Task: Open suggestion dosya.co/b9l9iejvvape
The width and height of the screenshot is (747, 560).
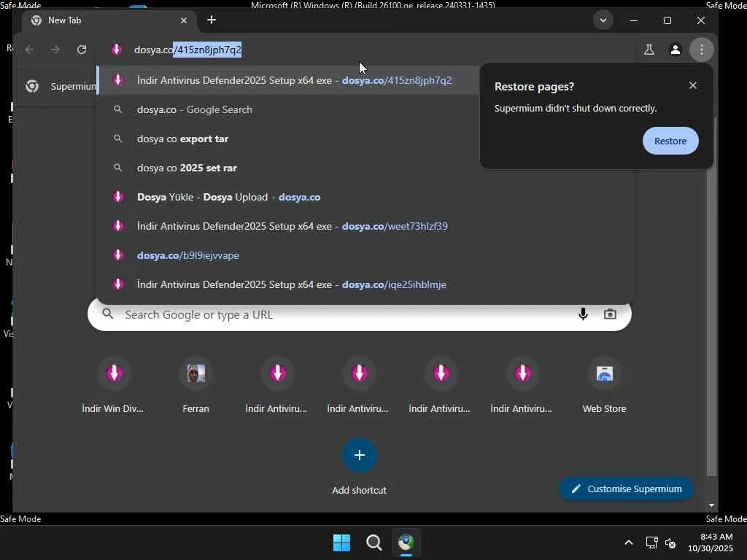Action: pos(365,255)
